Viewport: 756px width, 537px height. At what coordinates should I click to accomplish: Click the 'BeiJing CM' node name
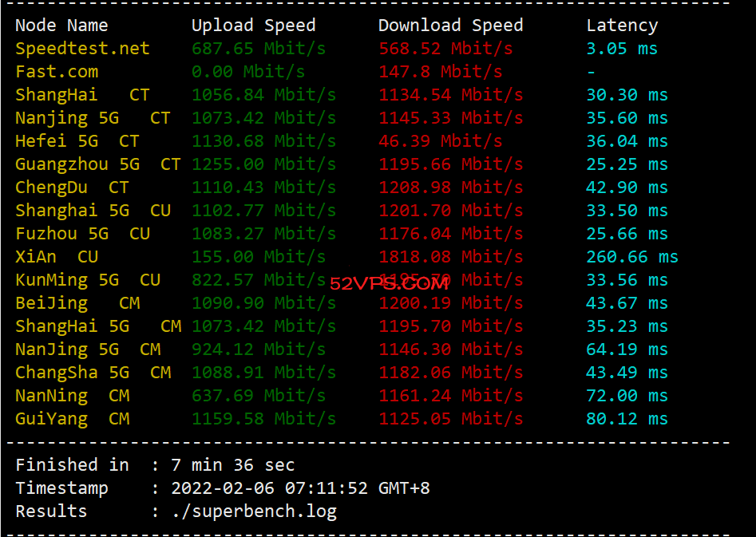(77, 303)
